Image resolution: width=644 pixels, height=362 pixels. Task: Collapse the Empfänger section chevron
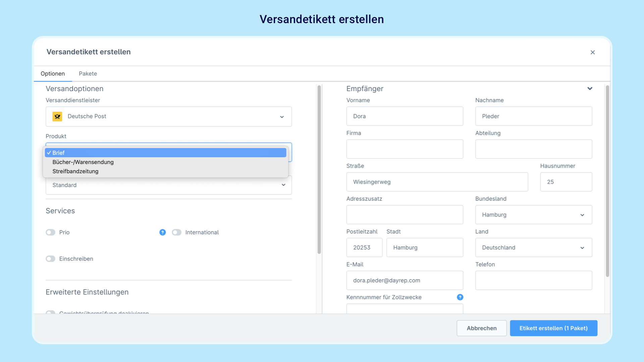click(590, 88)
